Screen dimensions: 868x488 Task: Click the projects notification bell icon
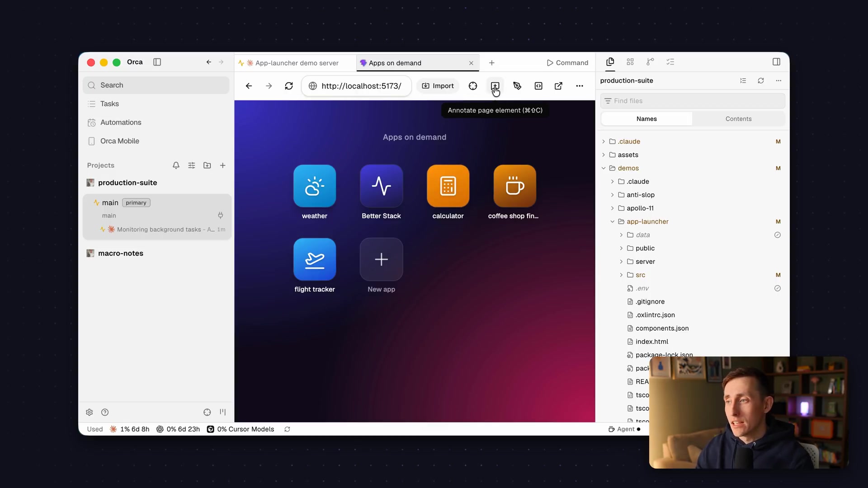click(x=176, y=165)
